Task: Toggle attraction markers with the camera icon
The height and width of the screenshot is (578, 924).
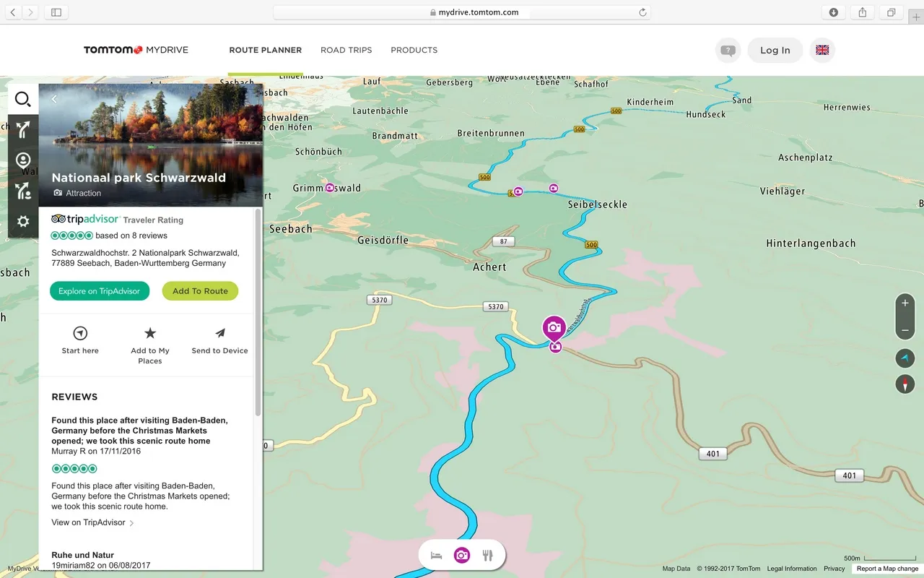Action: (x=462, y=554)
